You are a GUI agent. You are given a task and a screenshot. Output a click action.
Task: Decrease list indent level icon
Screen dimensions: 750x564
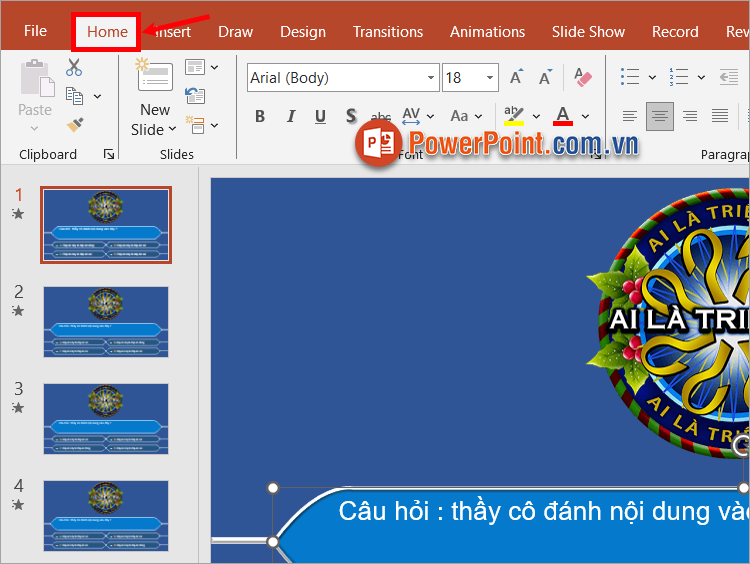(x=729, y=77)
